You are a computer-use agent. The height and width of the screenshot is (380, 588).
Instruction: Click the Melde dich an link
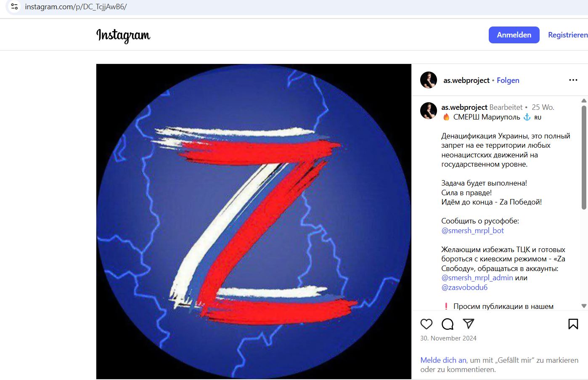tap(443, 360)
